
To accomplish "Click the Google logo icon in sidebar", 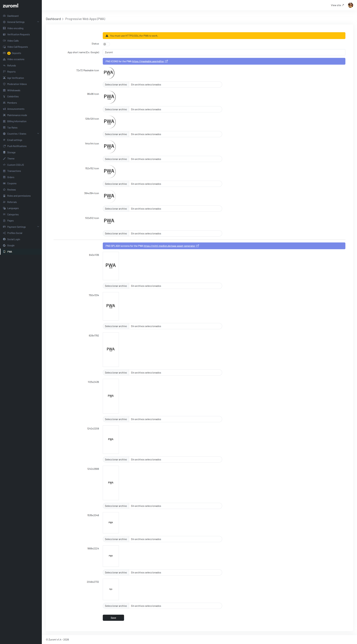I will point(4,246).
